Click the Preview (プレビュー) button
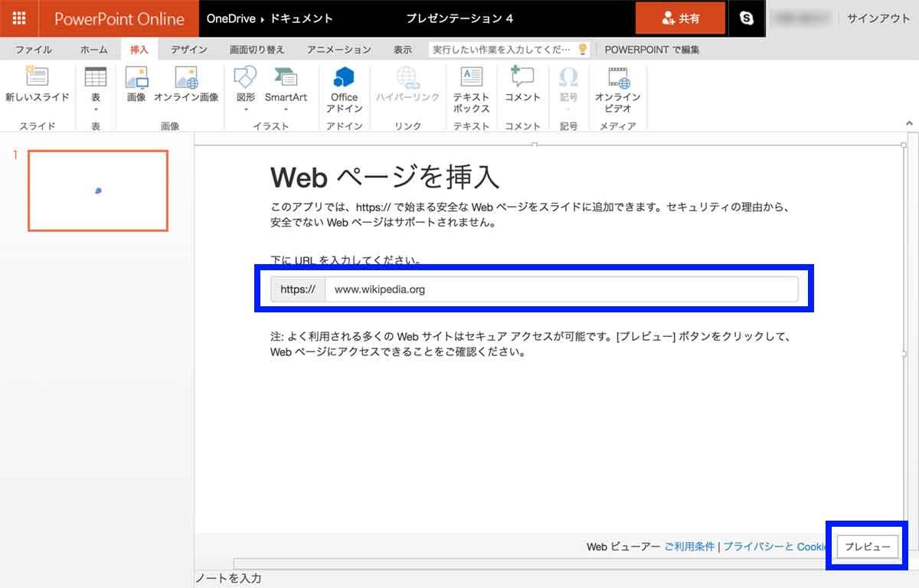919x588 pixels. [867, 547]
